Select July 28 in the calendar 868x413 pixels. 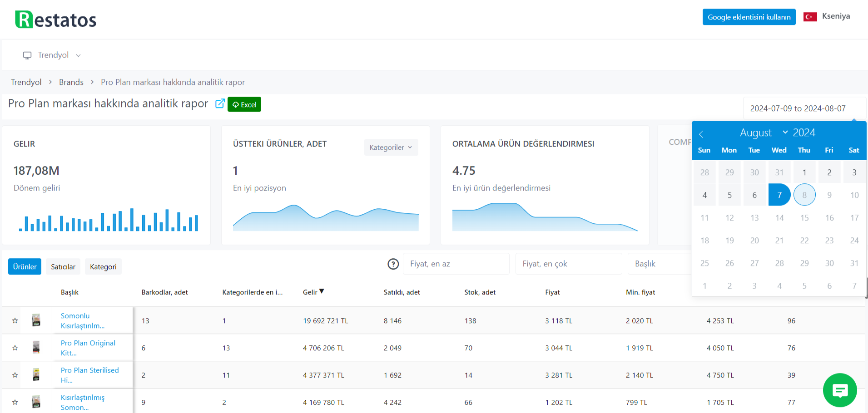coord(704,172)
